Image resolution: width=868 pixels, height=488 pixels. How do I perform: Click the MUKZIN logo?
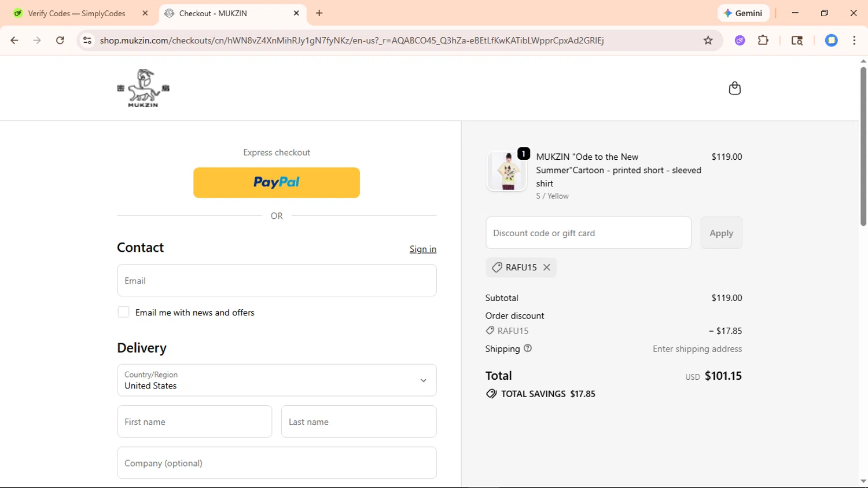[143, 88]
